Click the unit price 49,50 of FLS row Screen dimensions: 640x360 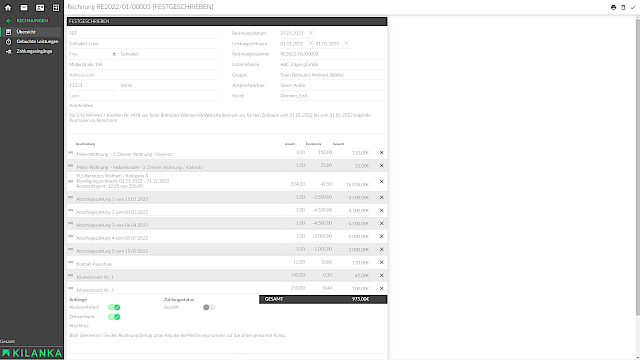320,184
